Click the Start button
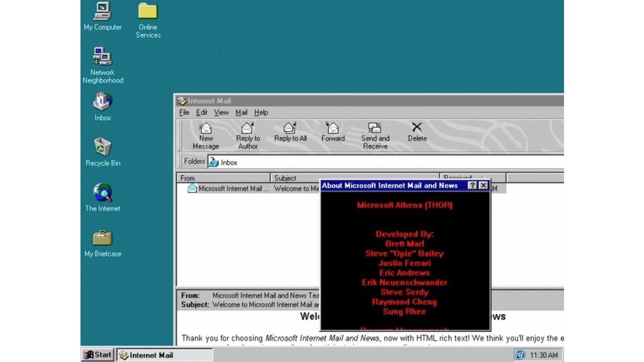The width and height of the screenshot is (644, 362). (x=97, y=354)
